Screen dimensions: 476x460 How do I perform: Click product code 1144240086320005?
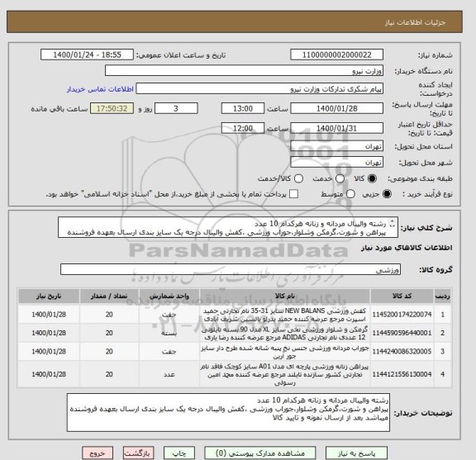click(x=402, y=351)
